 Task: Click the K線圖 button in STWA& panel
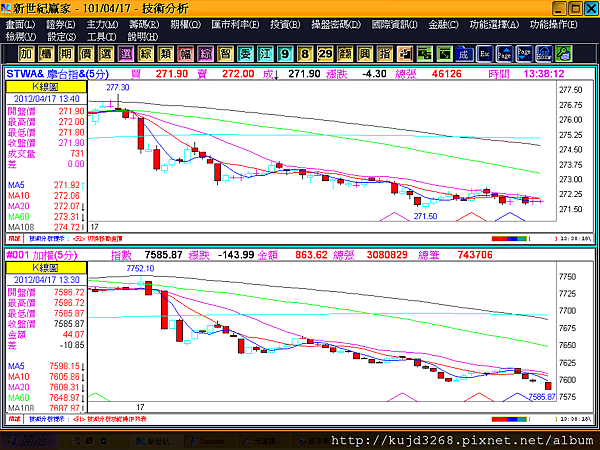(x=47, y=86)
